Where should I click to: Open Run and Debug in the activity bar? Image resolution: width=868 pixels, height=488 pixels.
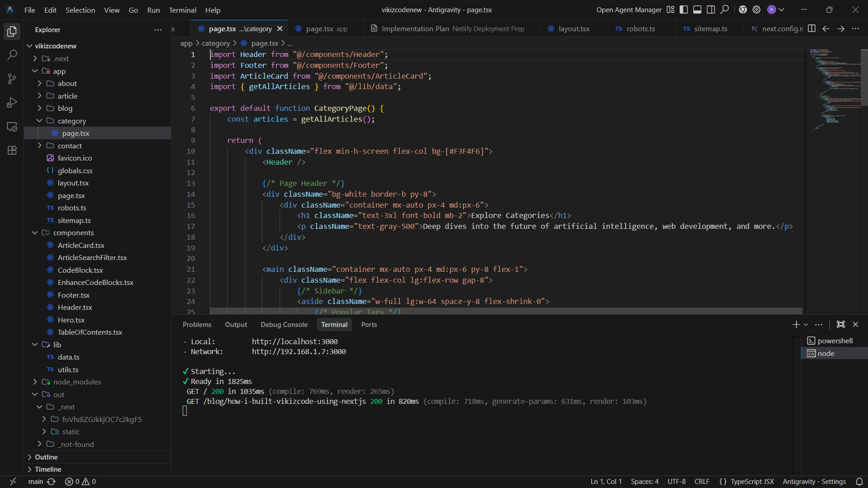[x=12, y=102]
